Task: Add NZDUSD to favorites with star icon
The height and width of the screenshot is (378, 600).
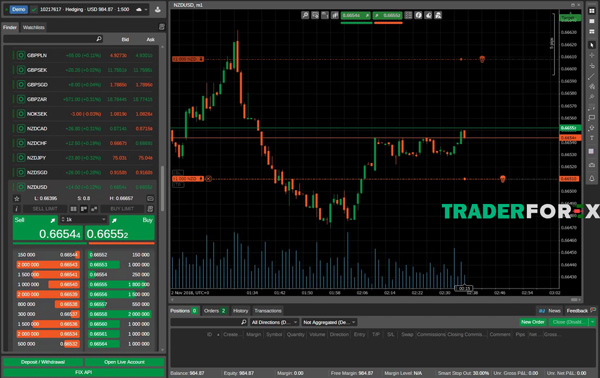Action: [x=16, y=199]
